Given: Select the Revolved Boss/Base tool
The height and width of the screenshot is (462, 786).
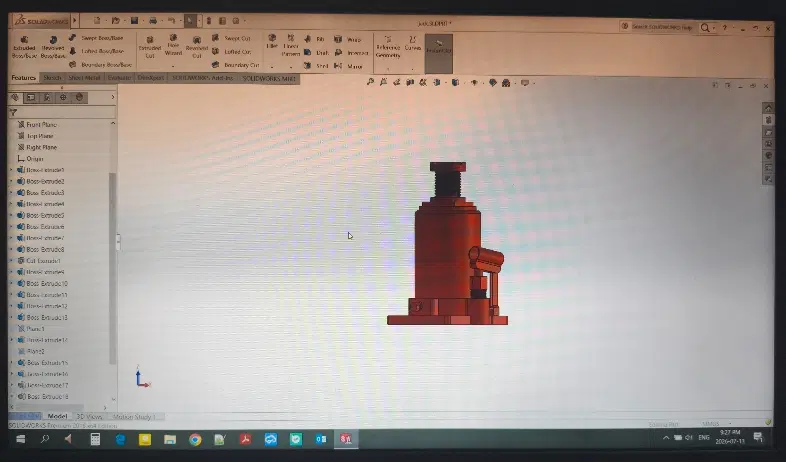Looking at the screenshot, I should point(53,47).
